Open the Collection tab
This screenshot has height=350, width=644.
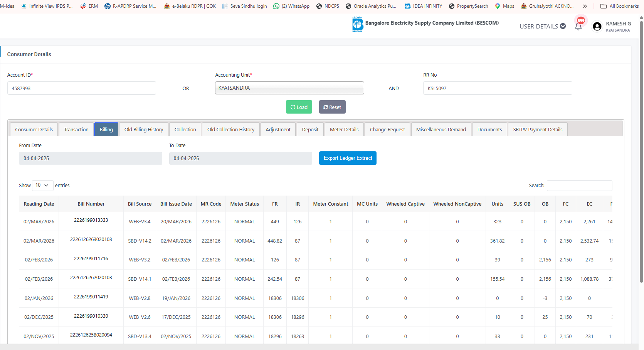pos(185,129)
